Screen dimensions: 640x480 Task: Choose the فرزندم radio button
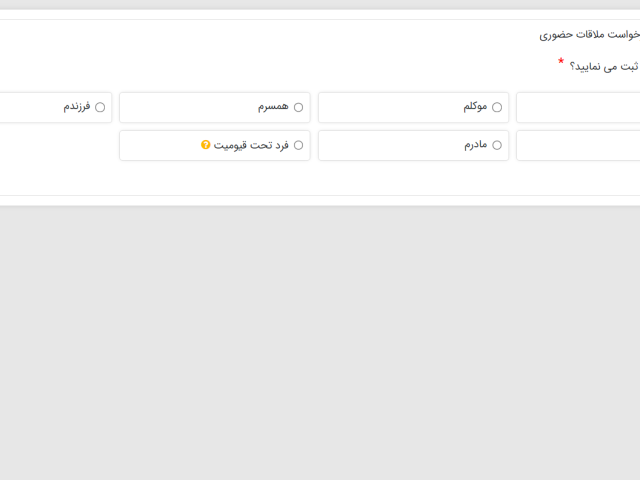point(100,107)
